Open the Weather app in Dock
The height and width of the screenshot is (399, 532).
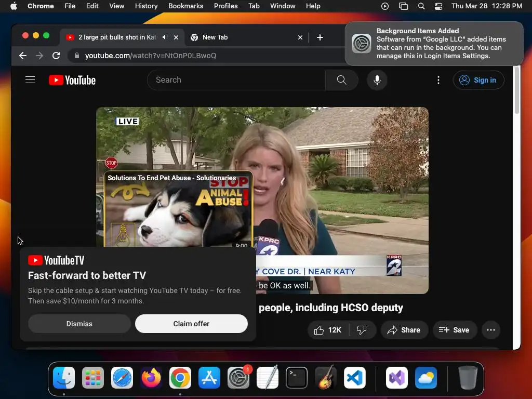[426, 378]
